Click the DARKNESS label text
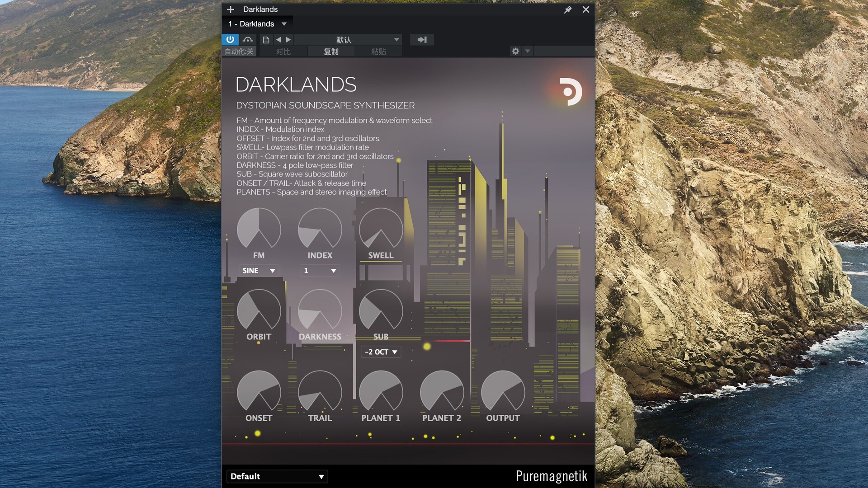The width and height of the screenshot is (868, 488). click(x=320, y=337)
